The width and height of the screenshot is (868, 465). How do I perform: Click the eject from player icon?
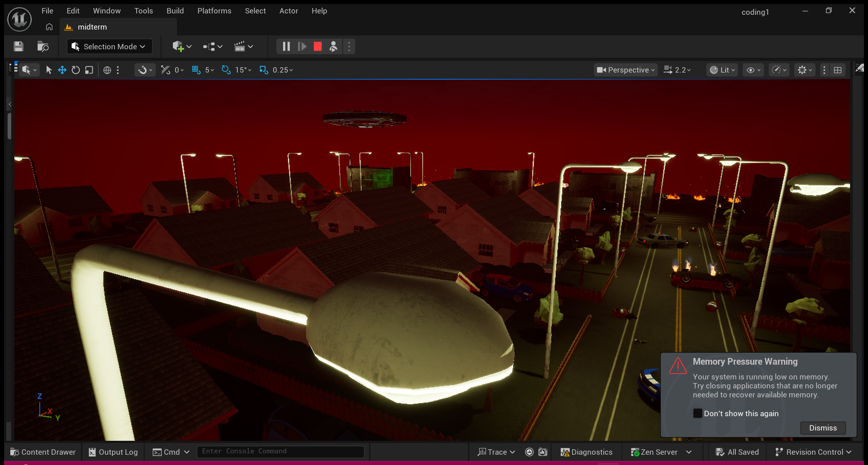point(333,47)
